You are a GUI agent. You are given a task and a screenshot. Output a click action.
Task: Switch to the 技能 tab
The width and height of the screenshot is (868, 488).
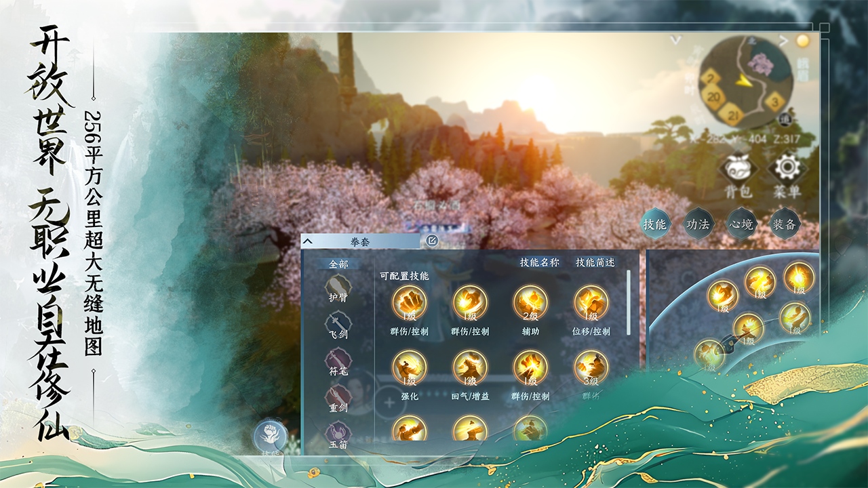pos(655,224)
